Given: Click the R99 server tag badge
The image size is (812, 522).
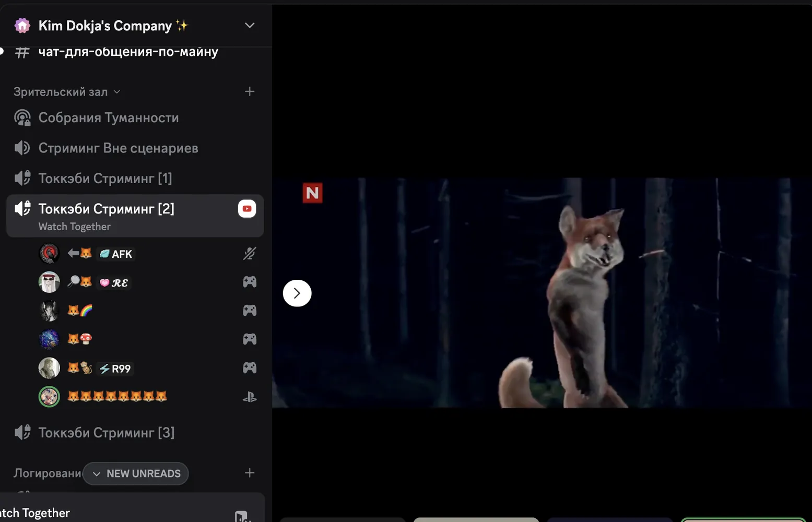Looking at the screenshot, I should (115, 369).
